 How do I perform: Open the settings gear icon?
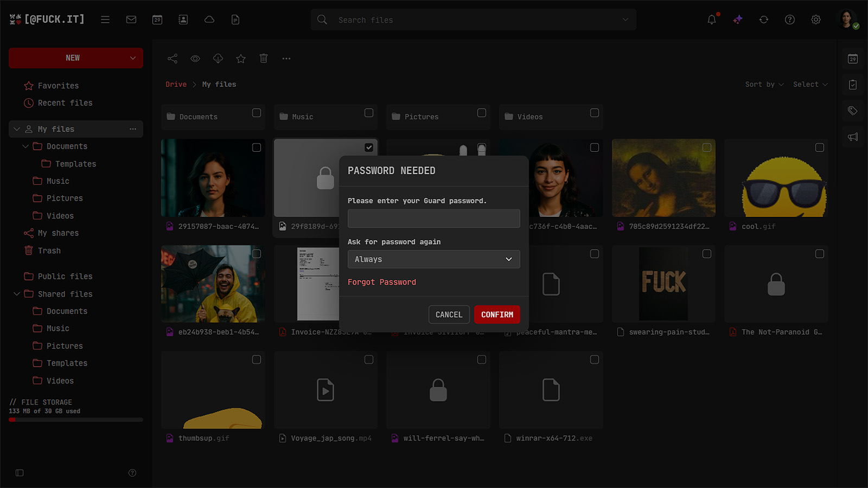pos(816,20)
